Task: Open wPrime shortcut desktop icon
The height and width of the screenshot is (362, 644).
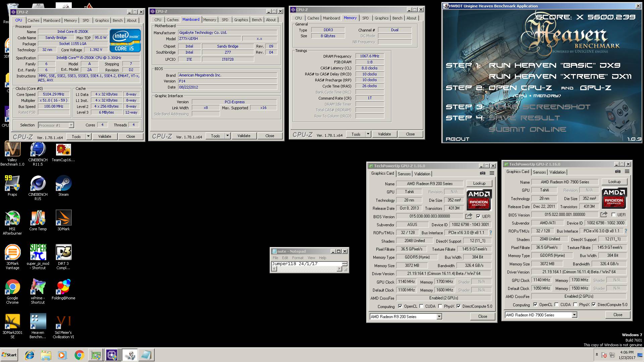Action: (x=38, y=292)
